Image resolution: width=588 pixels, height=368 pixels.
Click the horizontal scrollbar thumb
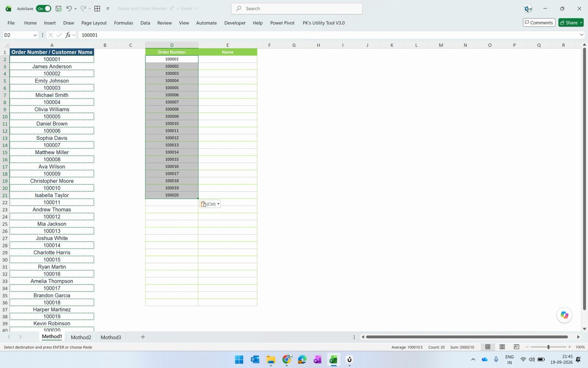(467, 337)
